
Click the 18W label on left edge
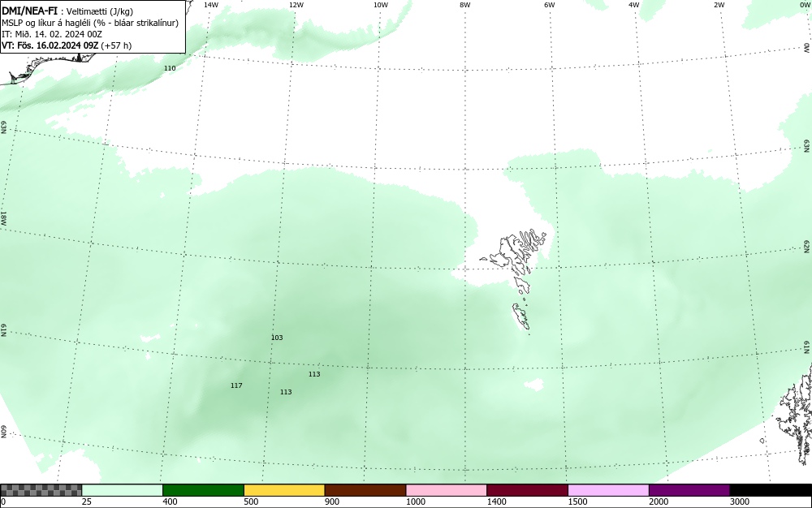pyautogui.click(x=3, y=217)
